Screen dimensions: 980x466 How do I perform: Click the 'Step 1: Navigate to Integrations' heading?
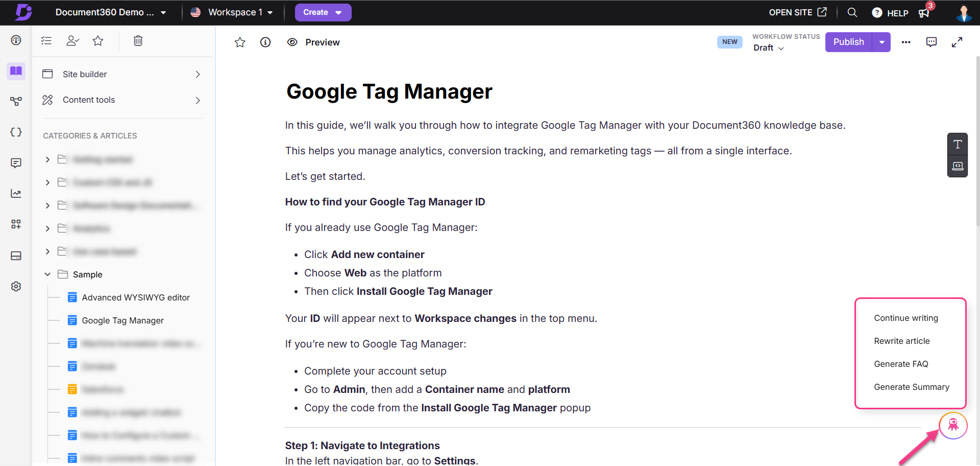point(362,446)
